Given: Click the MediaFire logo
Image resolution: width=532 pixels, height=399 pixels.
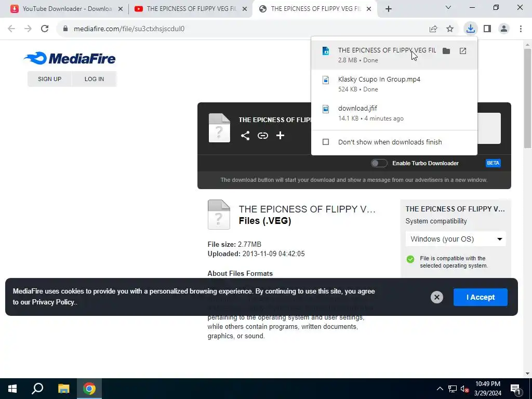Looking at the screenshot, I should pos(70,58).
